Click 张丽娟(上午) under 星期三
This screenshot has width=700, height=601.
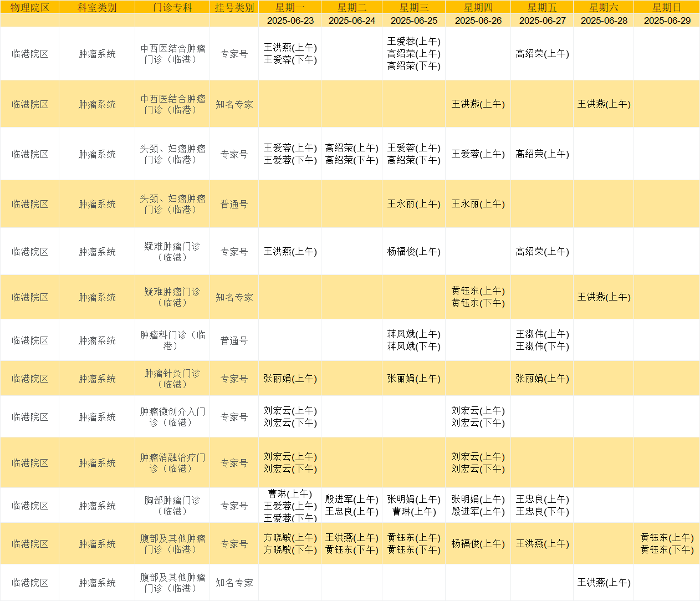coord(414,379)
